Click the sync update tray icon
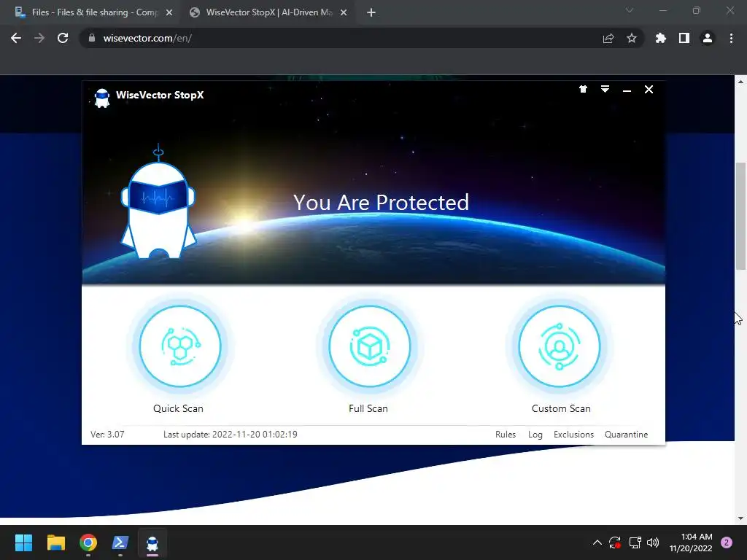747x560 pixels. point(615,542)
